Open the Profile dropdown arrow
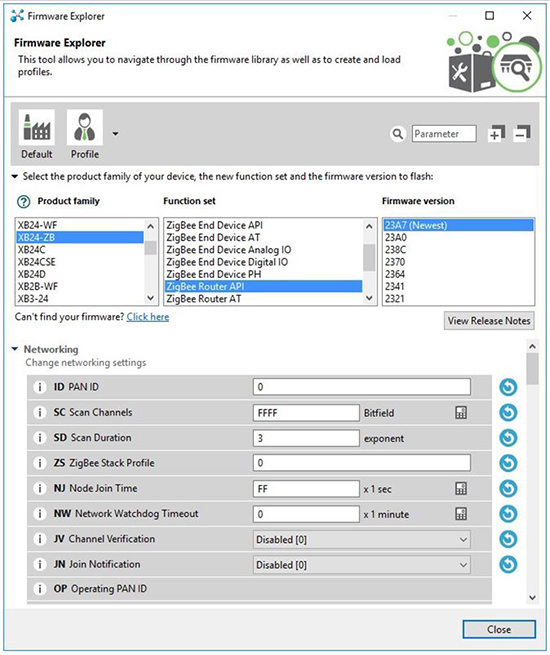This screenshot has height=655, width=550. tap(115, 134)
